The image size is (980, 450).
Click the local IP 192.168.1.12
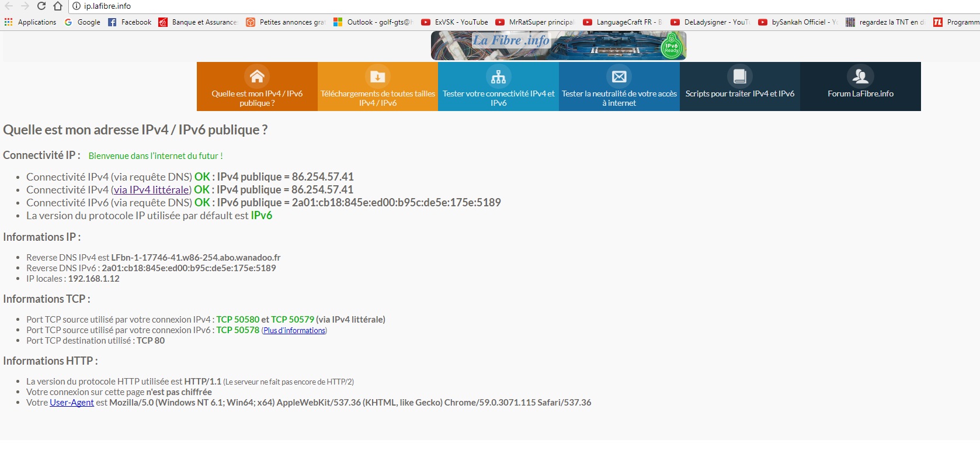click(93, 279)
